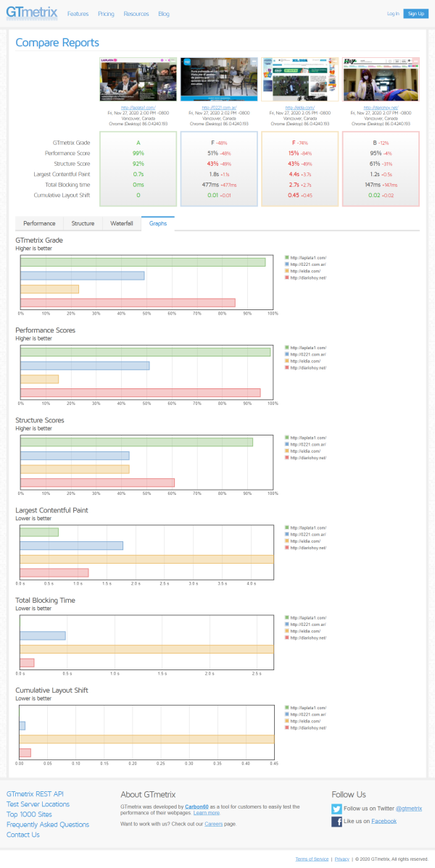The image size is (435, 868).
Task: Click the 0221.com.ar URL link
Action: 218,107
